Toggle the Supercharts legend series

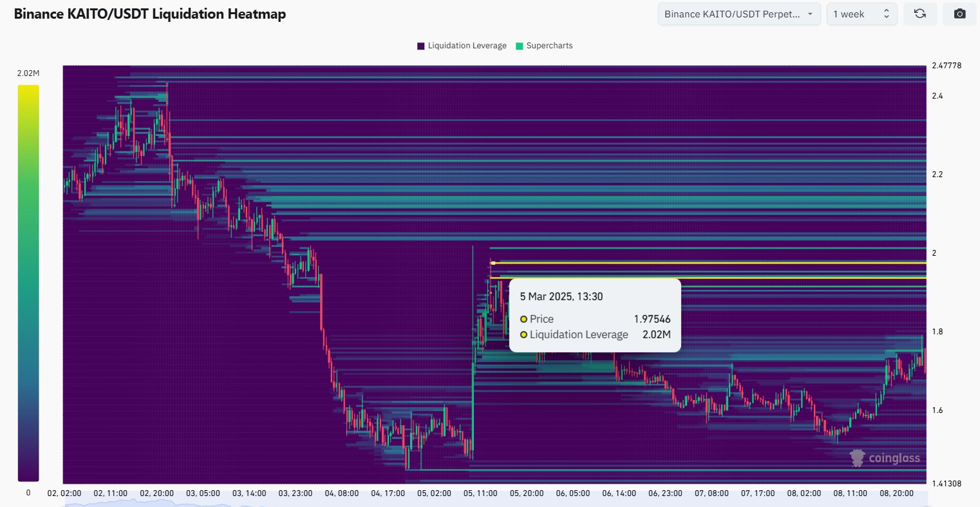544,46
